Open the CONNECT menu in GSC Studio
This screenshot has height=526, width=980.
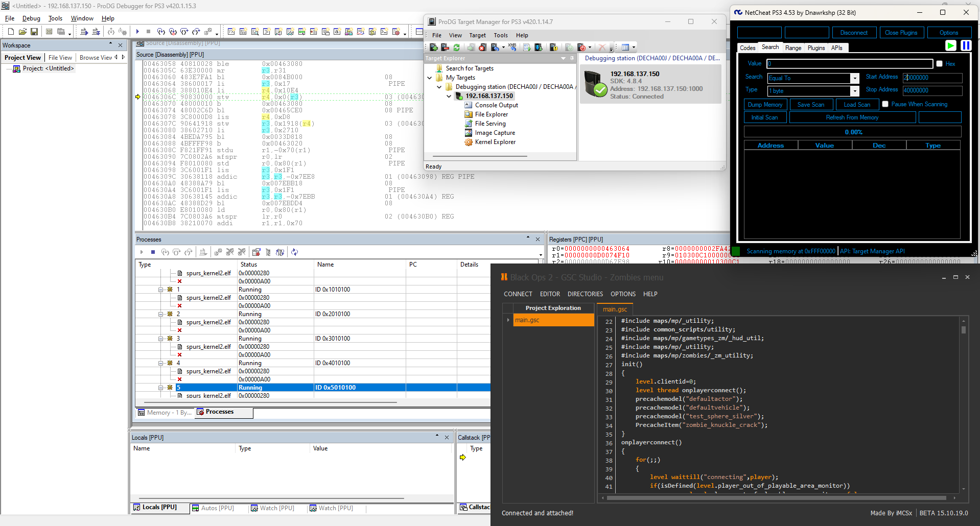click(518, 294)
